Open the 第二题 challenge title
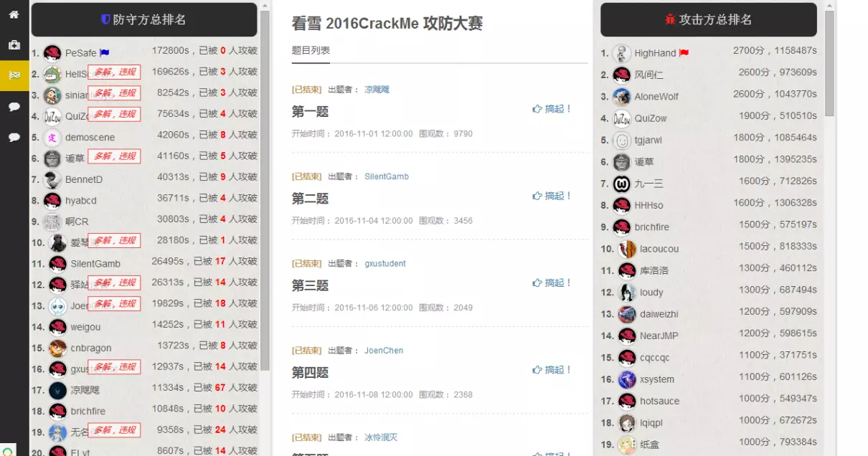Image resolution: width=868 pixels, height=456 pixels. pos(310,199)
